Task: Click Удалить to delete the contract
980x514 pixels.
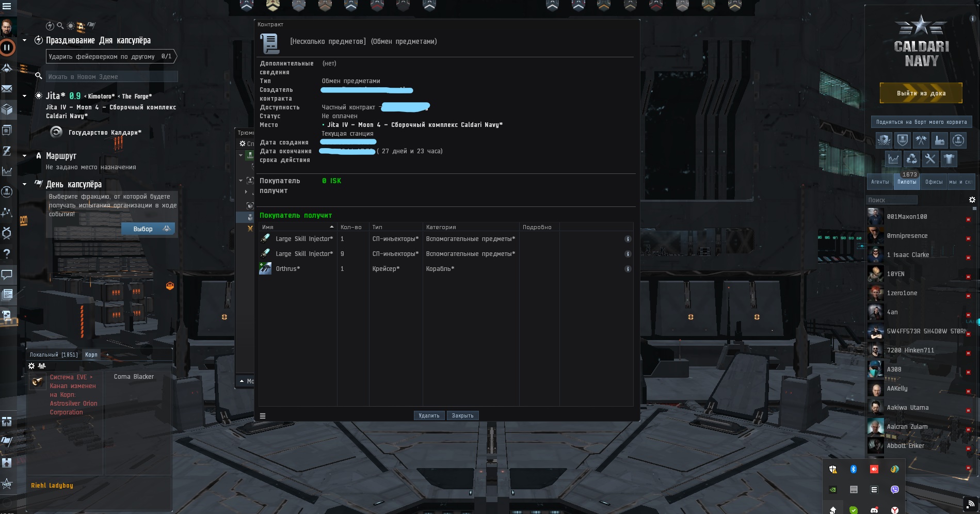Action: coord(429,415)
